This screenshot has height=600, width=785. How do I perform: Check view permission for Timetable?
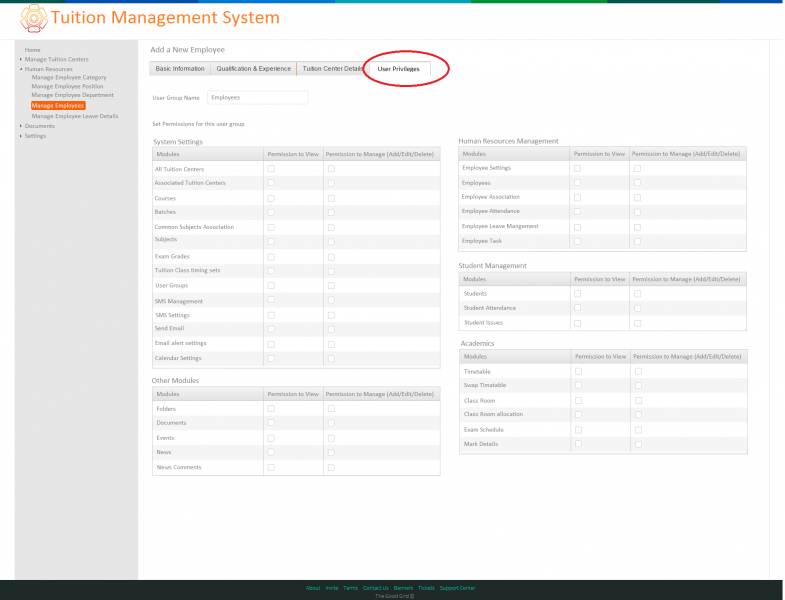click(x=578, y=371)
